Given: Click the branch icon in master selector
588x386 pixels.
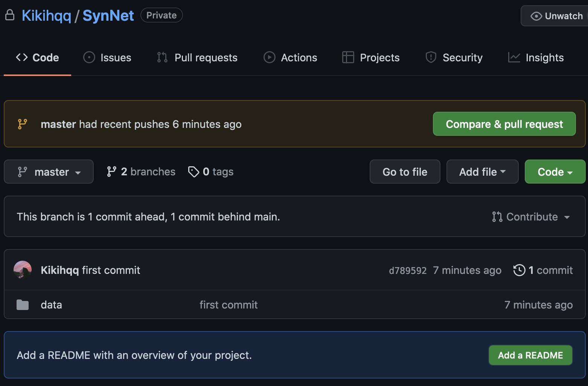Looking at the screenshot, I should [x=23, y=172].
